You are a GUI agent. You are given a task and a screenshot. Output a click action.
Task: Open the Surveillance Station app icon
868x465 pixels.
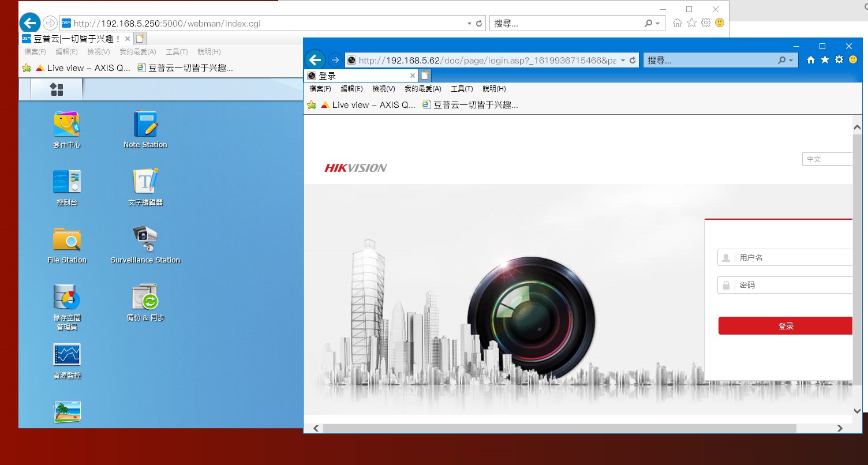point(145,239)
